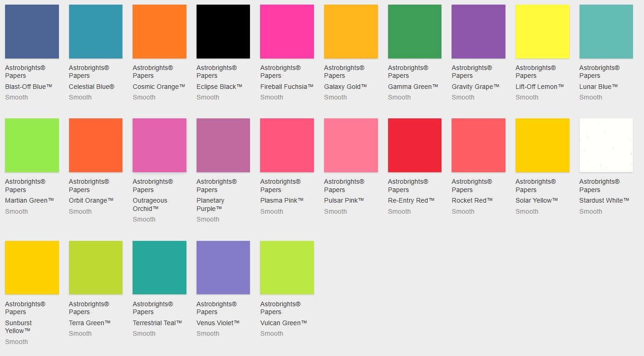The image size is (644, 356).
Task: Open the Cosmic Orange™ product name
Action: click(159, 87)
